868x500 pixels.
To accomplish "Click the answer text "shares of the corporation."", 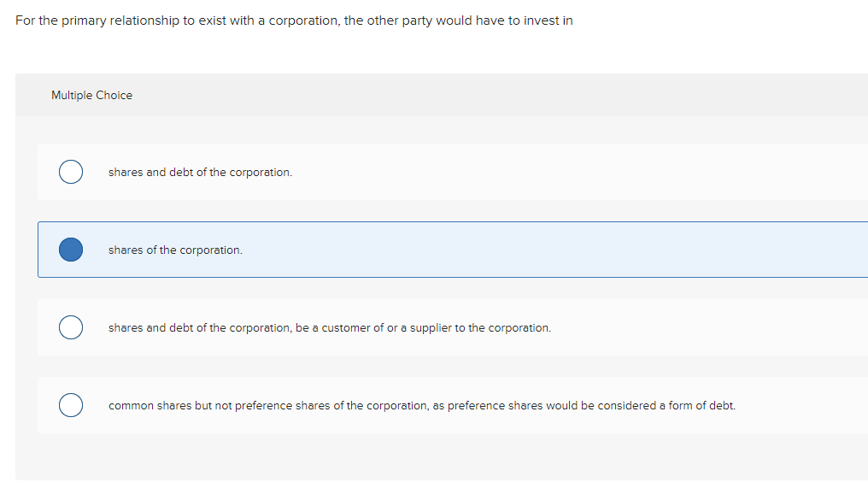I will [175, 250].
